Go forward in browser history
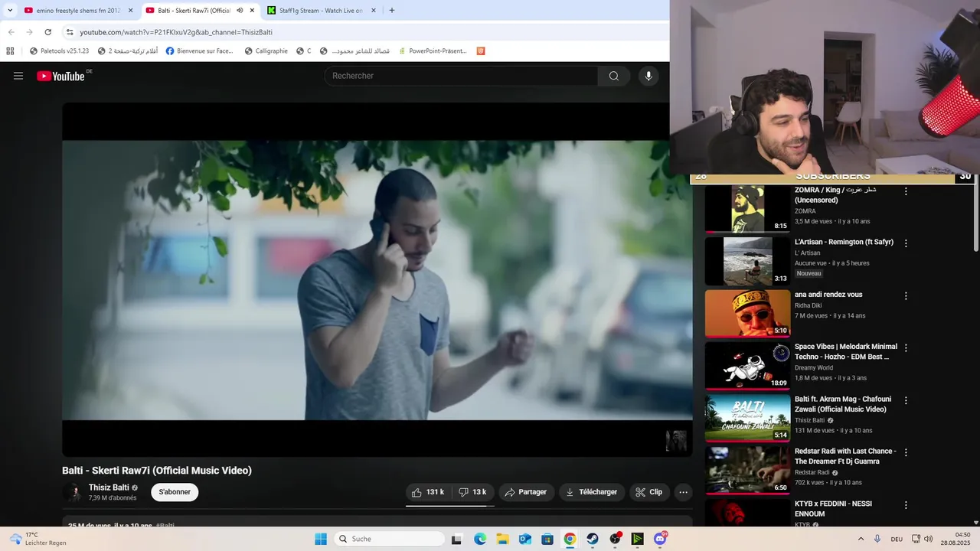The image size is (980, 551). tap(29, 32)
